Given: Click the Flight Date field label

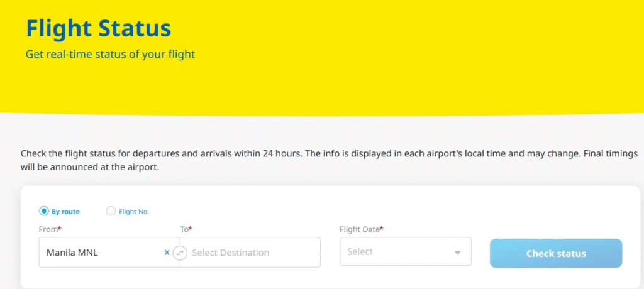Looking at the screenshot, I should [x=361, y=229].
